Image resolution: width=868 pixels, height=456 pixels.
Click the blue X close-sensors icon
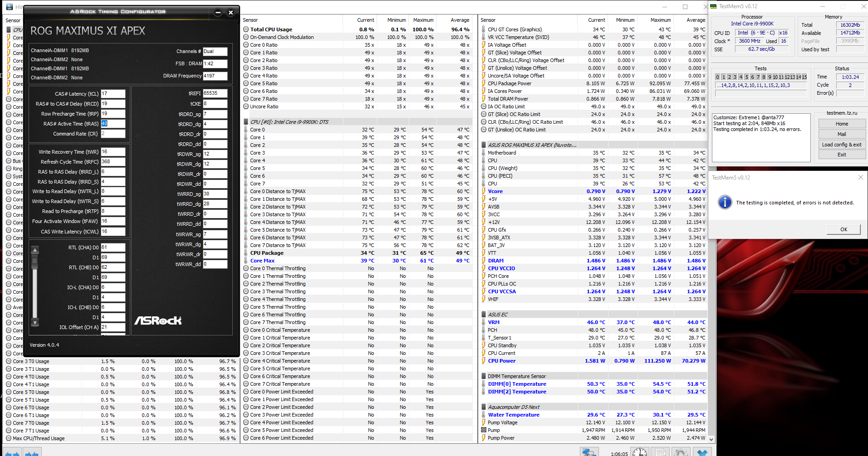[x=702, y=452]
